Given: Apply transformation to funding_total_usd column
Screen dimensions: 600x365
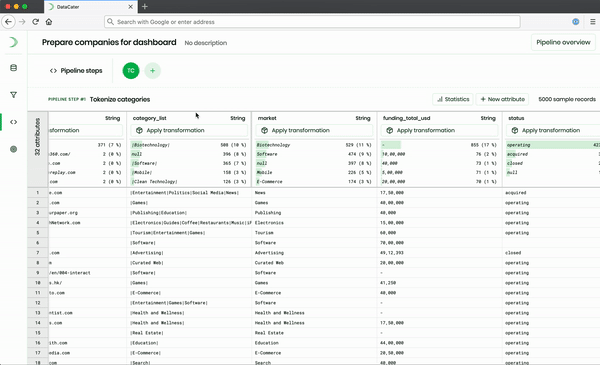Looking at the screenshot, I should 439,130.
